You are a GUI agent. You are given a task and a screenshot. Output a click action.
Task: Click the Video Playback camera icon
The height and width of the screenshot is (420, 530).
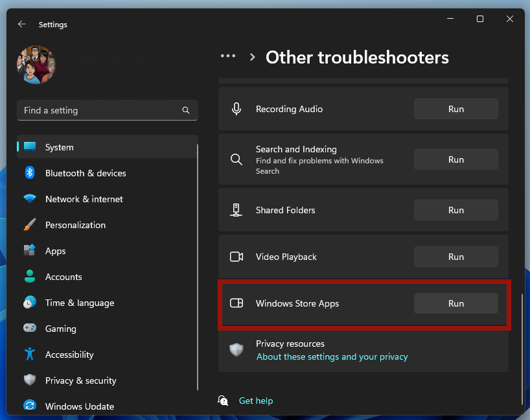[236, 257]
